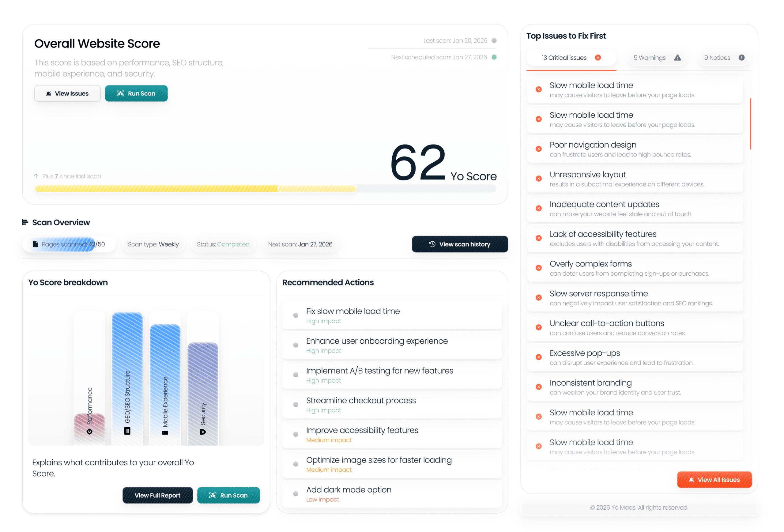Click the info icon on Notices tab

click(741, 57)
